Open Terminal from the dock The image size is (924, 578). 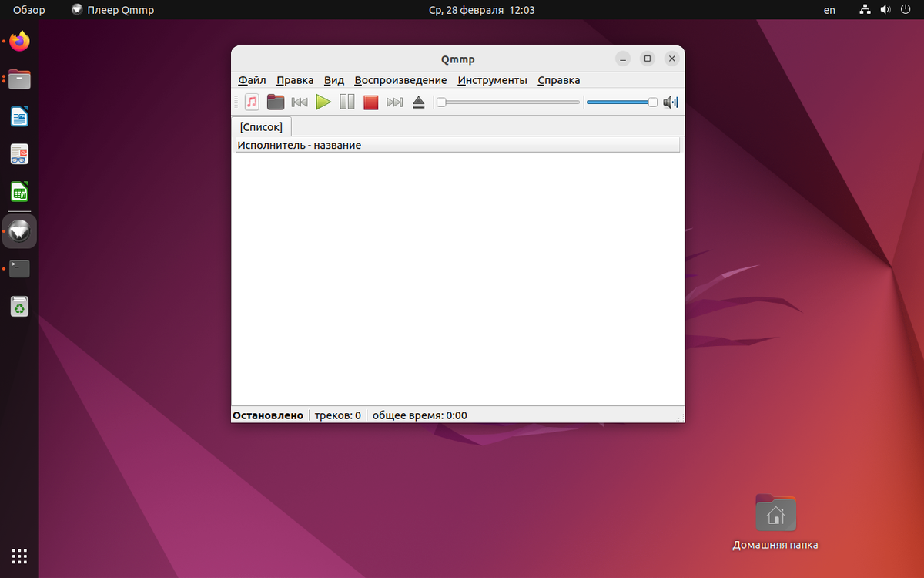click(x=19, y=269)
